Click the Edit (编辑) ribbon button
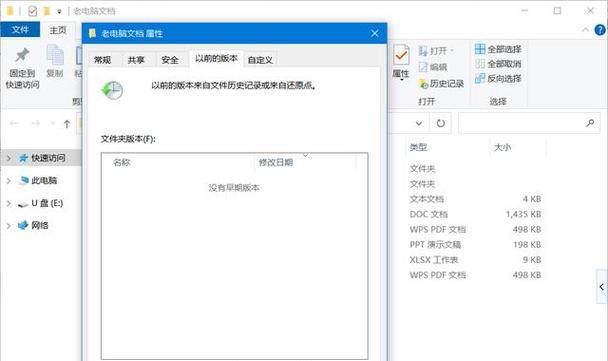The height and width of the screenshot is (361, 608). [x=433, y=67]
